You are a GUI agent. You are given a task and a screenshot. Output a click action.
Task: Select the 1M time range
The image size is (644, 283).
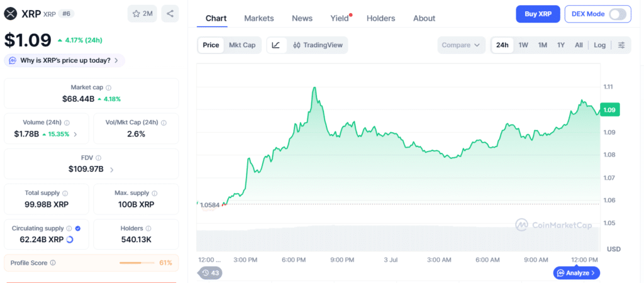(543, 45)
